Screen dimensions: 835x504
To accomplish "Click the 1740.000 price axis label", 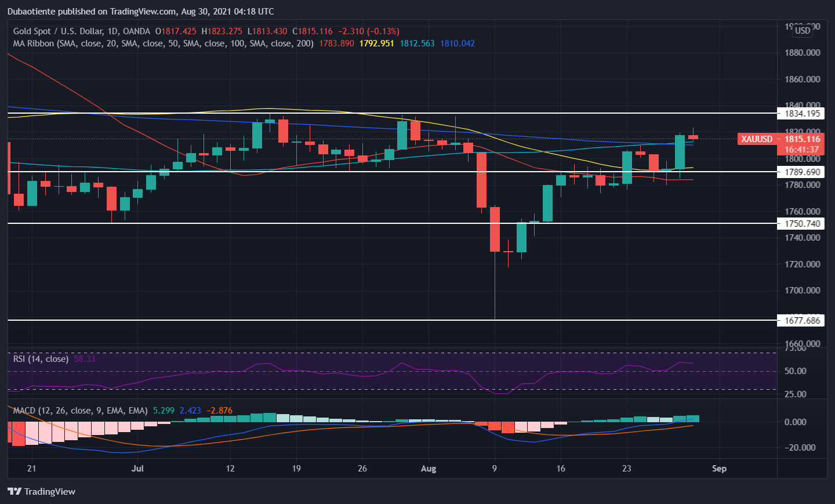I will 803,238.
